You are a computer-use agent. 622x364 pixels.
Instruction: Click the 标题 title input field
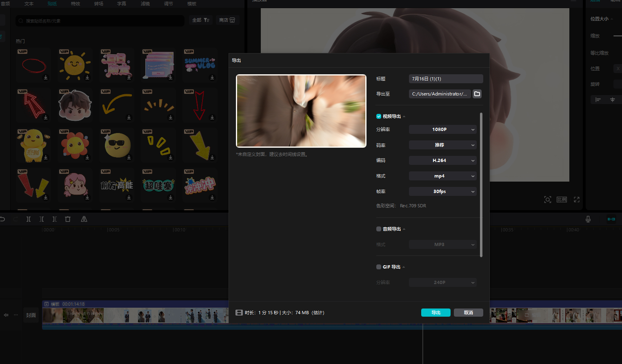click(446, 79)
